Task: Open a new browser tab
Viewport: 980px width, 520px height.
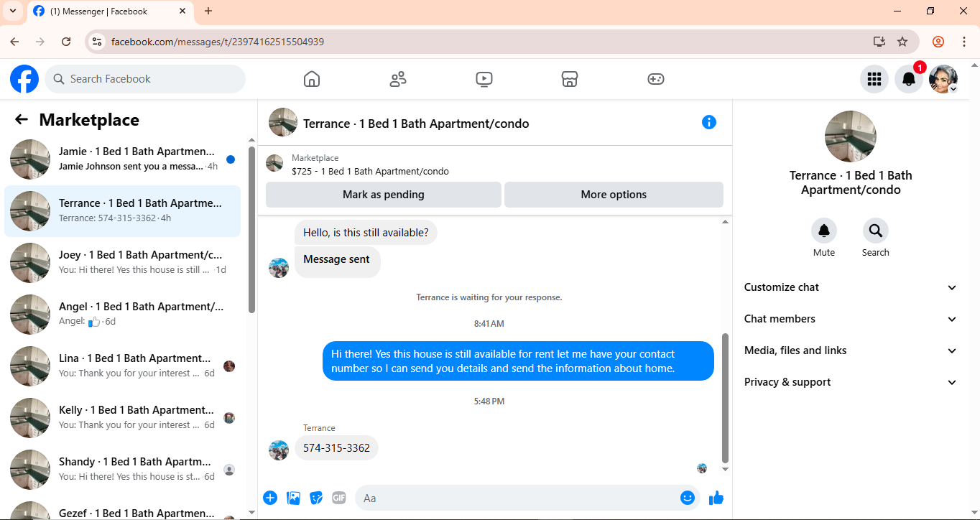Action: 208,11
